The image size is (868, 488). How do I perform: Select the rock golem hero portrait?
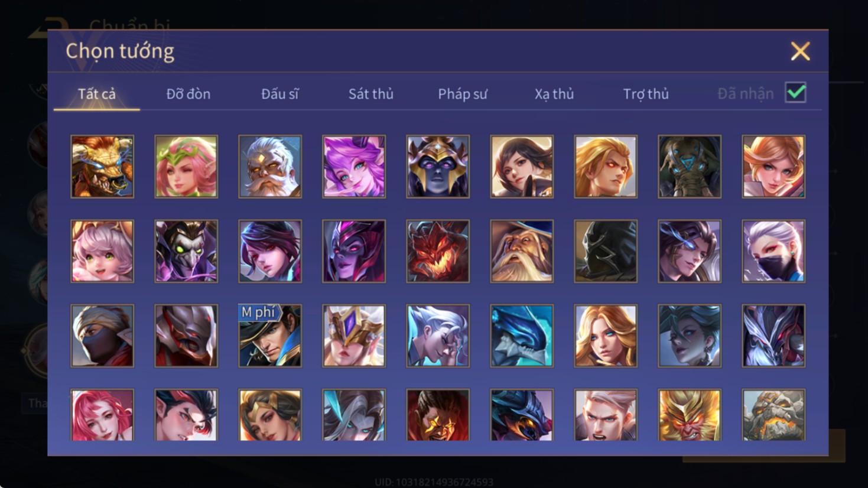pos(773,415)
